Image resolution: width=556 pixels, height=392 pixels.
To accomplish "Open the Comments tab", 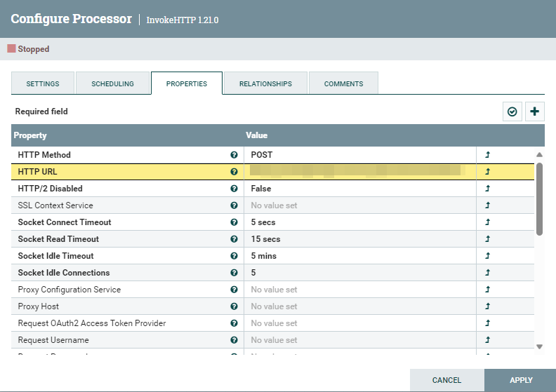I will coord(343,83).
